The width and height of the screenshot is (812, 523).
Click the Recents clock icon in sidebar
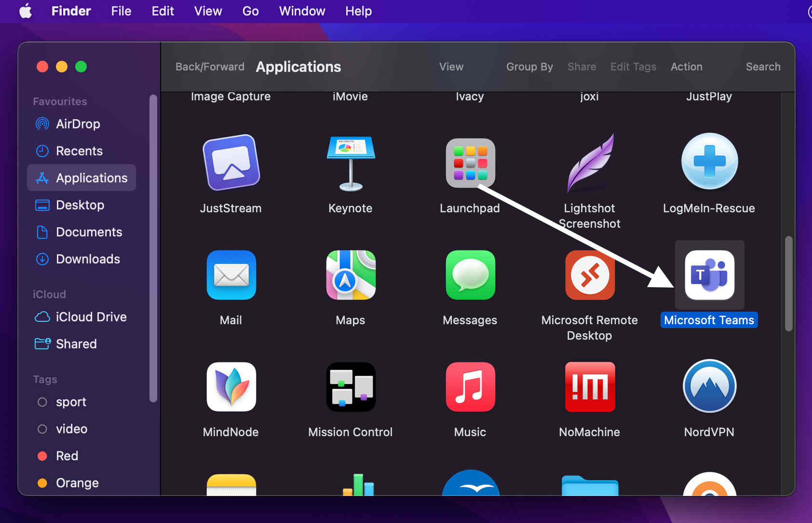click(x=42, y=151)
